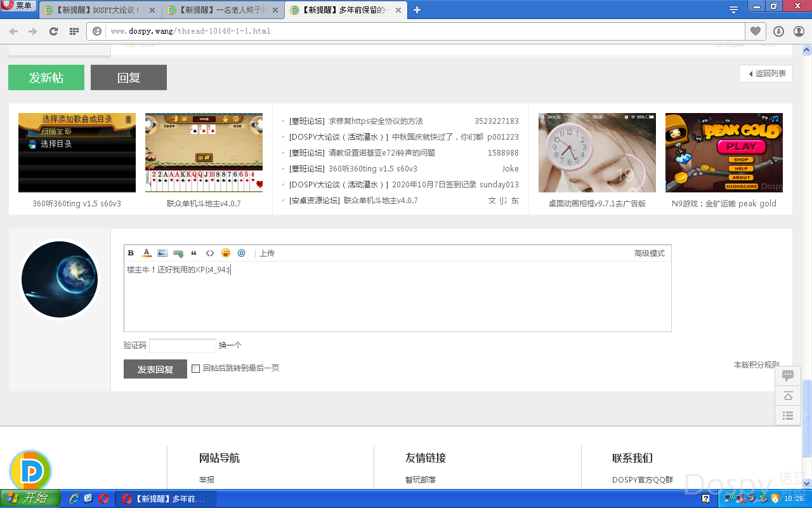Viewport: 812px width, 508px height.
Task: Click the system tray clock 10:26
Action: click(794, 498)
